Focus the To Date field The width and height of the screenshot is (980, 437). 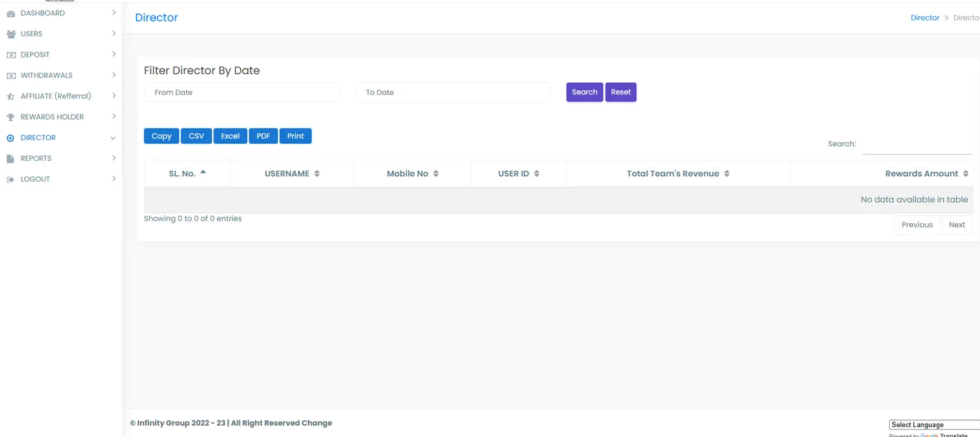[454, 92]
